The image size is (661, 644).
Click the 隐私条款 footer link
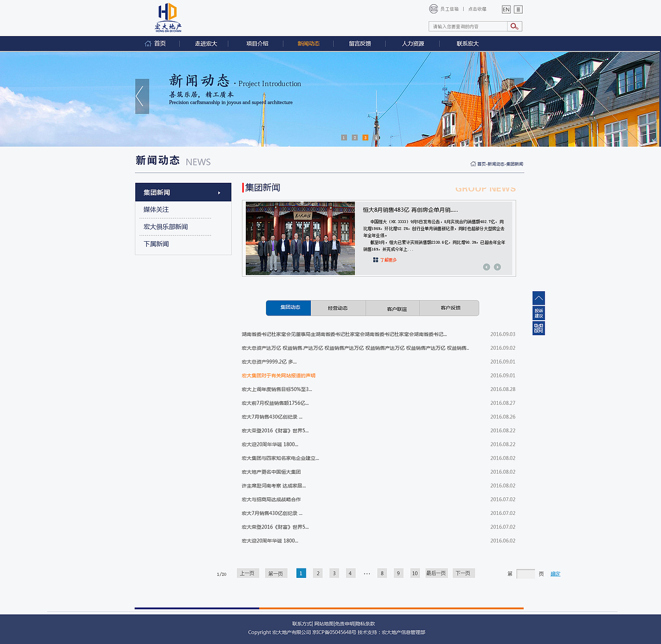click(x=365, y=624)
